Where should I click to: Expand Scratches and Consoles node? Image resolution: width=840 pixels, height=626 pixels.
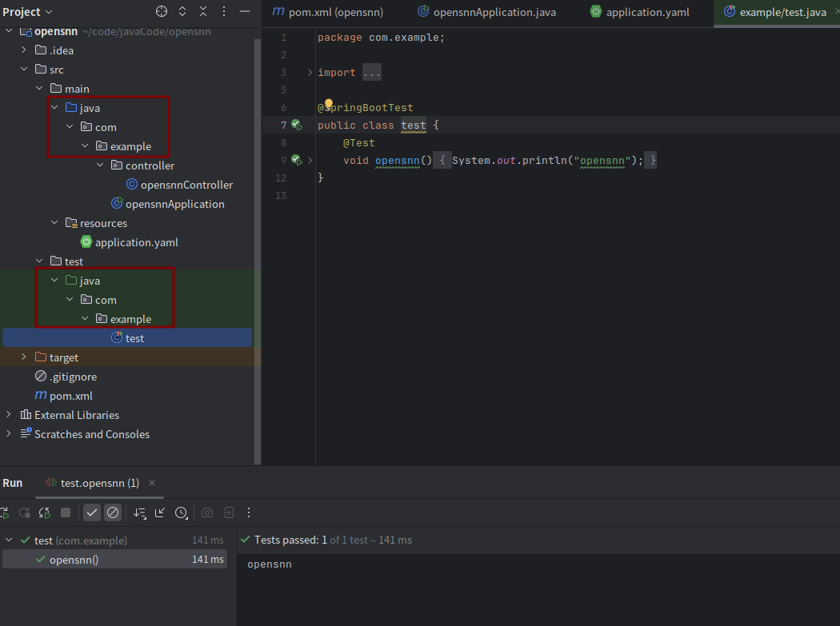tap(9, 433)
